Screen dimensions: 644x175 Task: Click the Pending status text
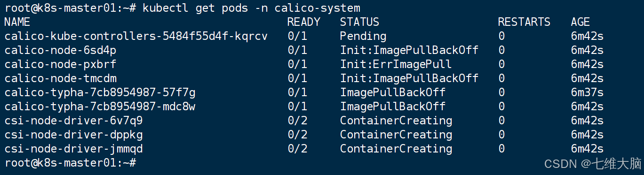363,36
